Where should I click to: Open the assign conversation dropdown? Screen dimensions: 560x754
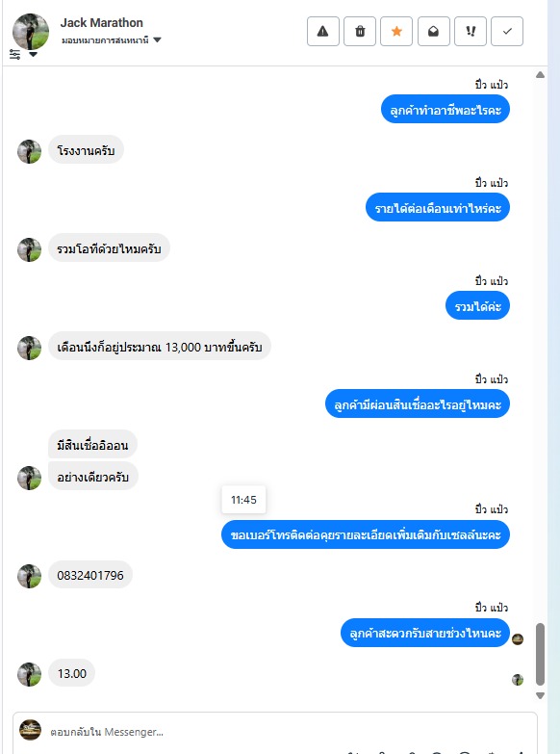click(111, 39)
